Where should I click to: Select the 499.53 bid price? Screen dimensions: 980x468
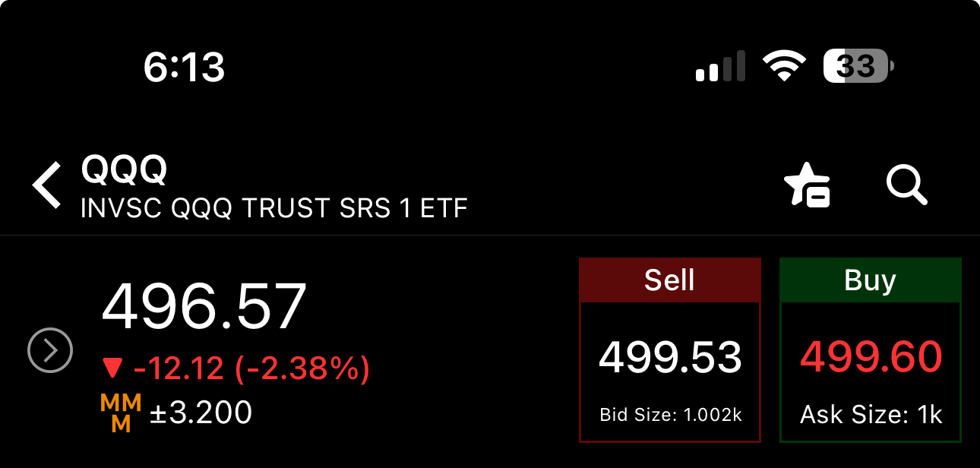[670, 357]
